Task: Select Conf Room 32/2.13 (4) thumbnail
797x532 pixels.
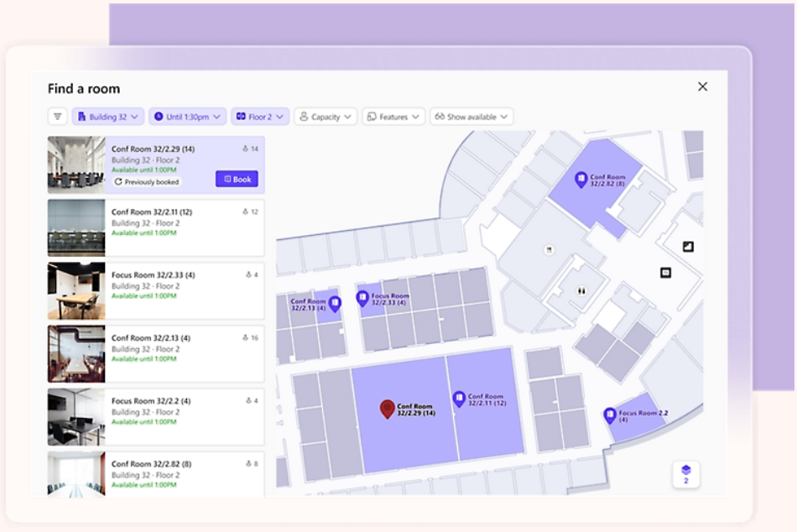Action: click(76, 354)
